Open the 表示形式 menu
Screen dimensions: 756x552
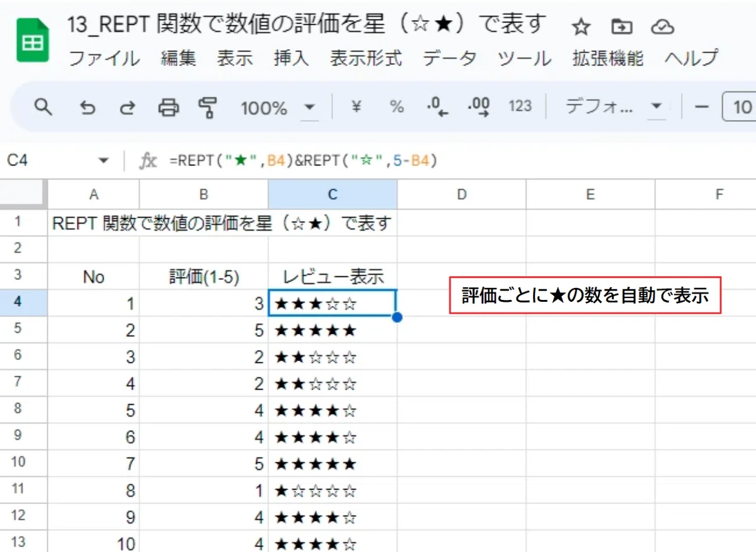click(366, 59)
